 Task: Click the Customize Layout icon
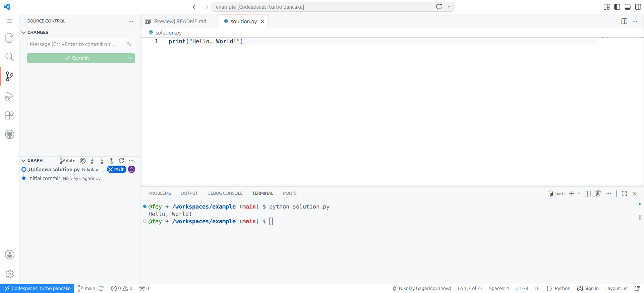click(607, 7)
